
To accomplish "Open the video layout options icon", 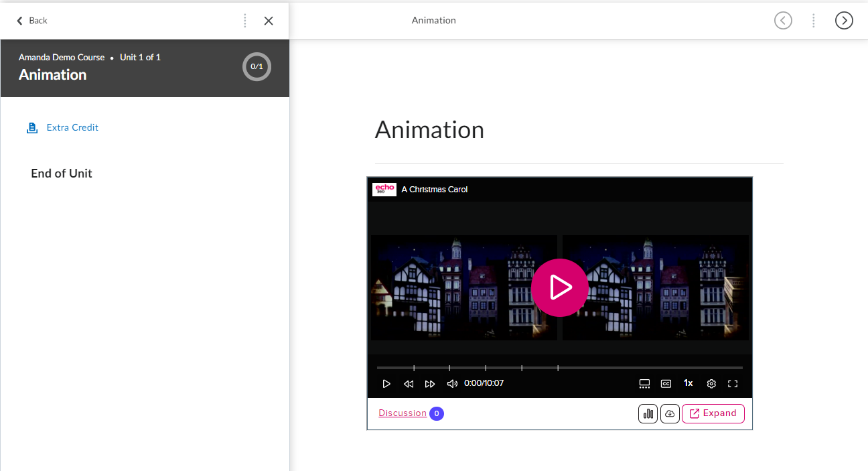I will (x=644, y=384).
